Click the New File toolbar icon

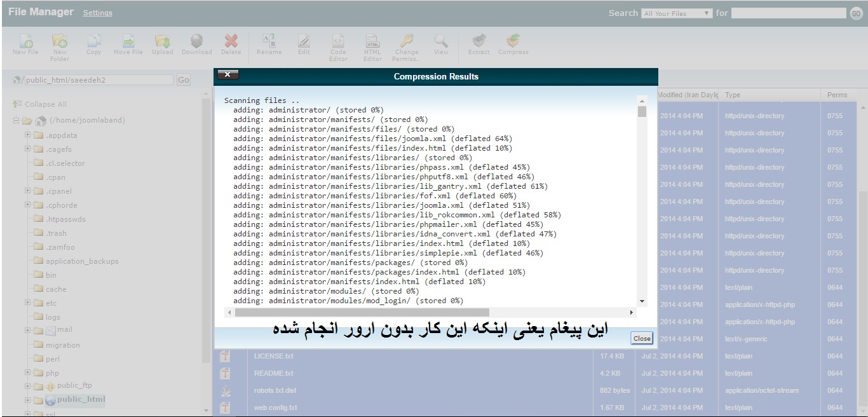coord(25,42)
